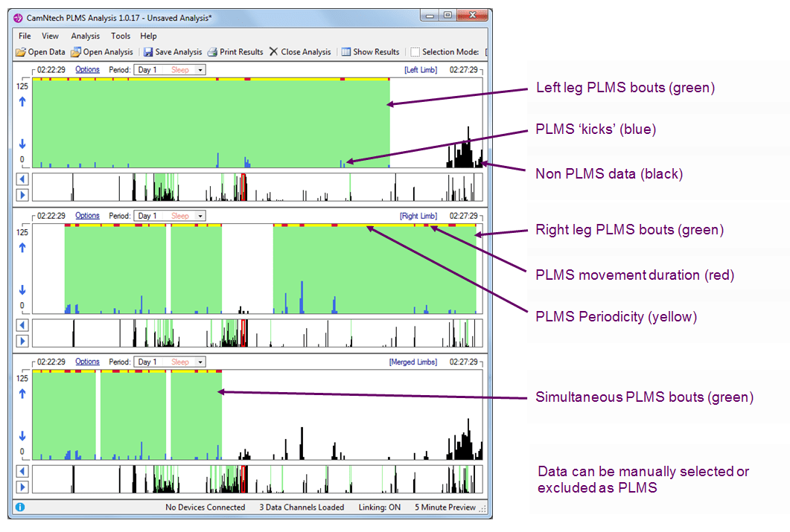Click the Options link in the Left Limb panel
This screenshot has width=790, height=532.
[87, 70]
